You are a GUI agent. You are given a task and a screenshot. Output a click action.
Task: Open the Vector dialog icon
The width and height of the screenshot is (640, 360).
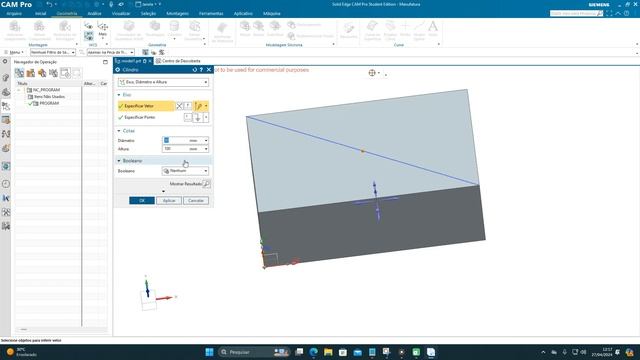click(x=187, y=106)
